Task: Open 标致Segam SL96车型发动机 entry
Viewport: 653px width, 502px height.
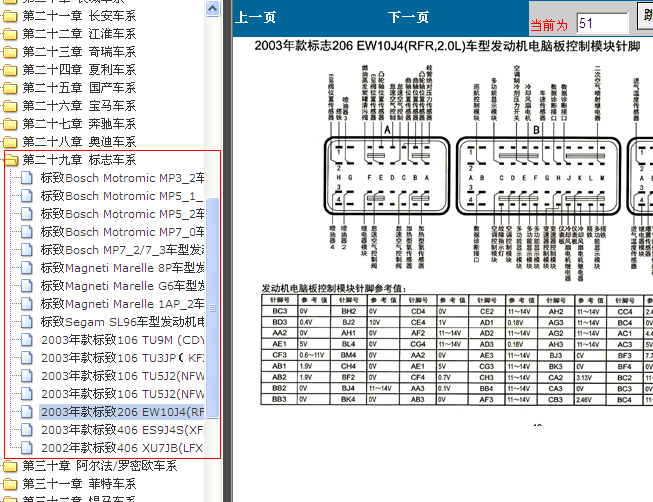Action: 122,322
